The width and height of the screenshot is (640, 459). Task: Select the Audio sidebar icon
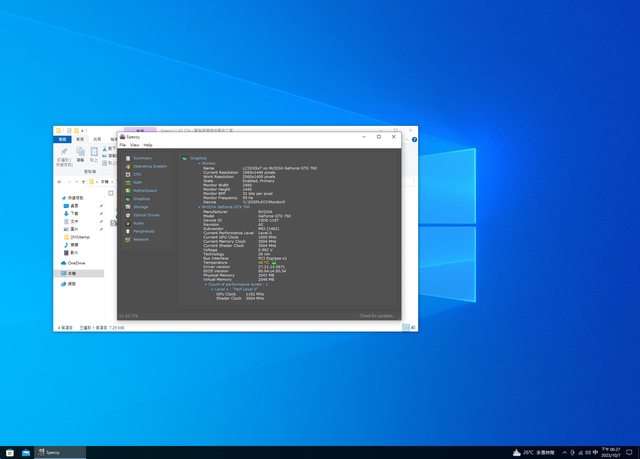[127, 223]
